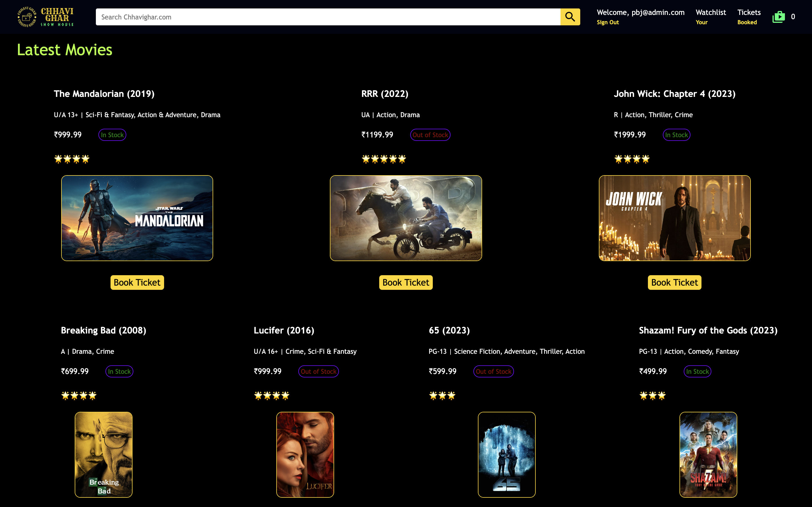
Task: Toggle the In Stock badge for Breaking Bad
Action: [119, 371]
